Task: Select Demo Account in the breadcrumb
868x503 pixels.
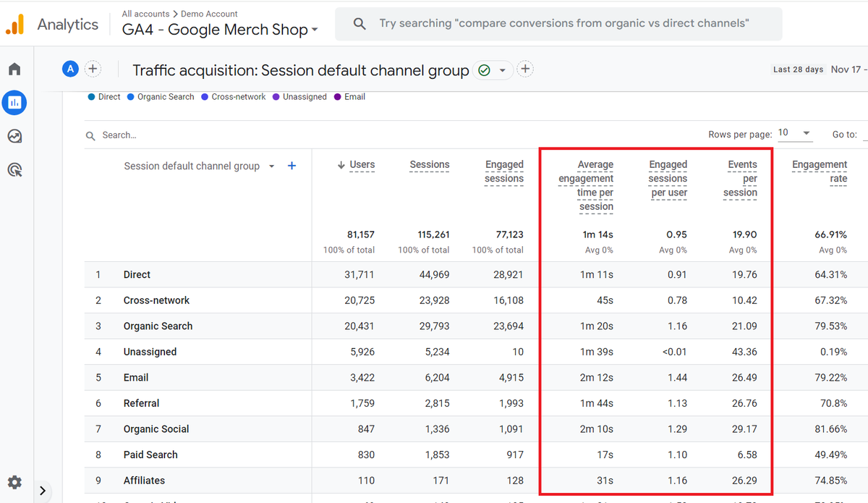Action: click(x=210, y=13)
